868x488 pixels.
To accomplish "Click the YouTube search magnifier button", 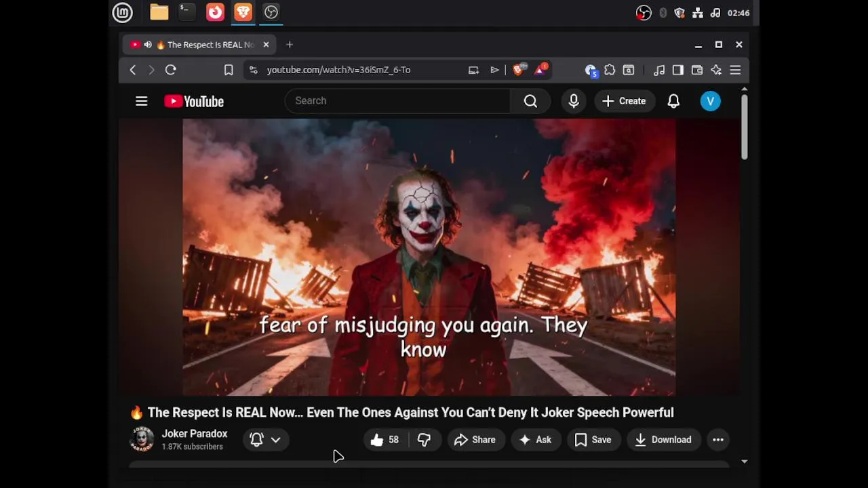I will (x=530, y=101).
